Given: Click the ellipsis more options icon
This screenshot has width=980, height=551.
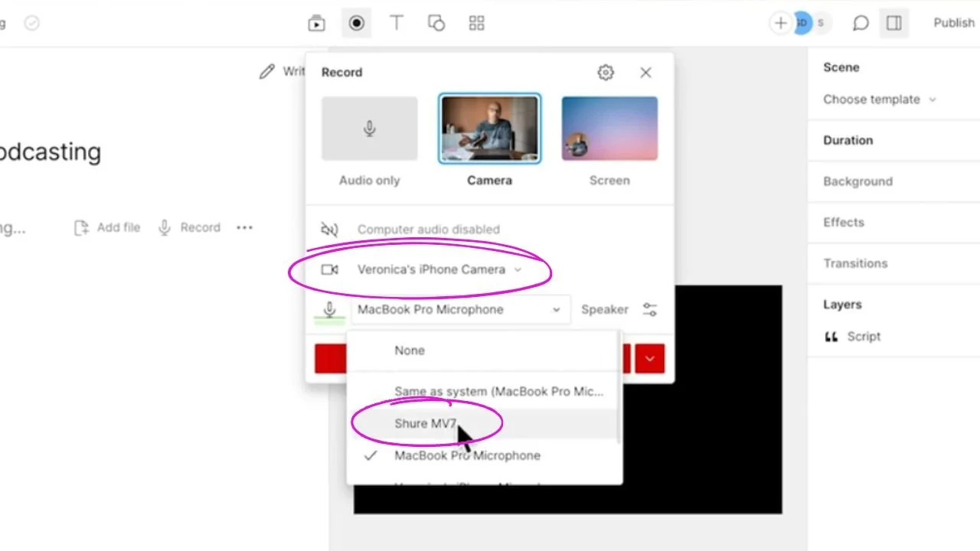Looking at the screenshot, I should point(244,227).
